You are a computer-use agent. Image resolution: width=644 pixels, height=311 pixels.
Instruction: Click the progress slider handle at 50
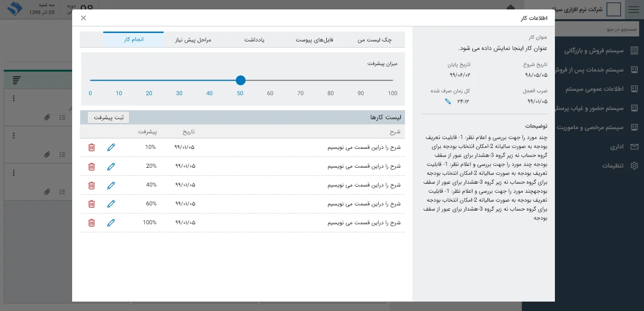(240, 81)
